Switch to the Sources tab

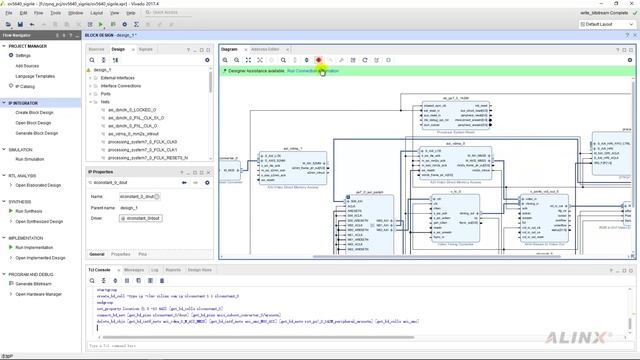[x=97, y=49]
